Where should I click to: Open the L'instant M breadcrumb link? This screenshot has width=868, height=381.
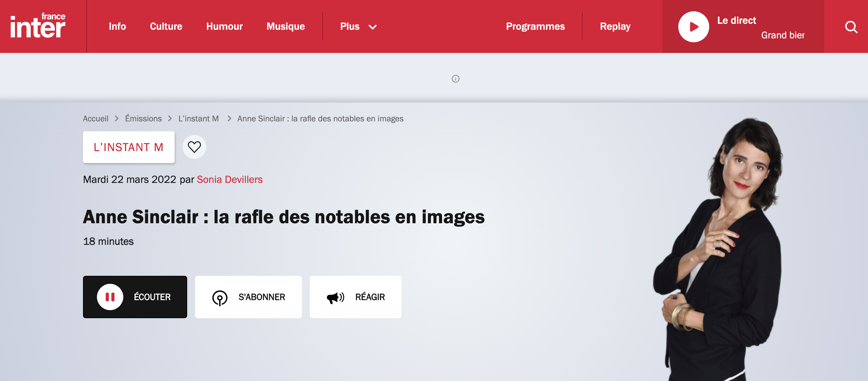198,119
